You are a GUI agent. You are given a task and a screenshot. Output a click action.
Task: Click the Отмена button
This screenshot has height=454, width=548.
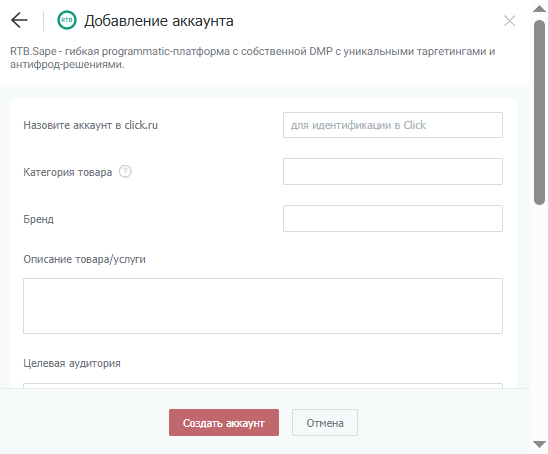(325, 423)
